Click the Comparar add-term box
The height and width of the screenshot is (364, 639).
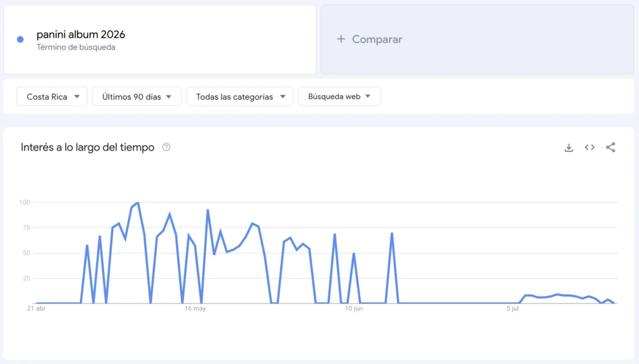(x=477, y=39)
